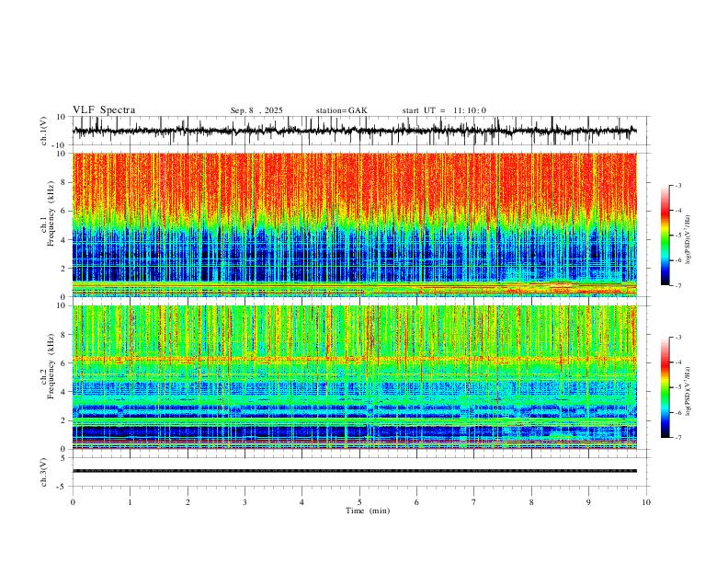Click the "ch.3(V)" axis label
The height and width of the screenshot is (563, 728).
(x=44, y=472)
